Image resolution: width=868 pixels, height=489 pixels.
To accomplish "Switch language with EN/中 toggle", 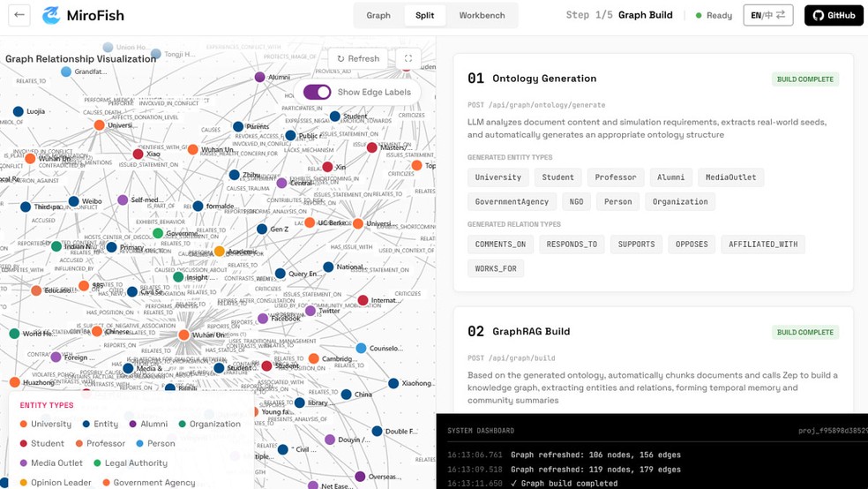I will pyautogui.click(x=767, y=15).
